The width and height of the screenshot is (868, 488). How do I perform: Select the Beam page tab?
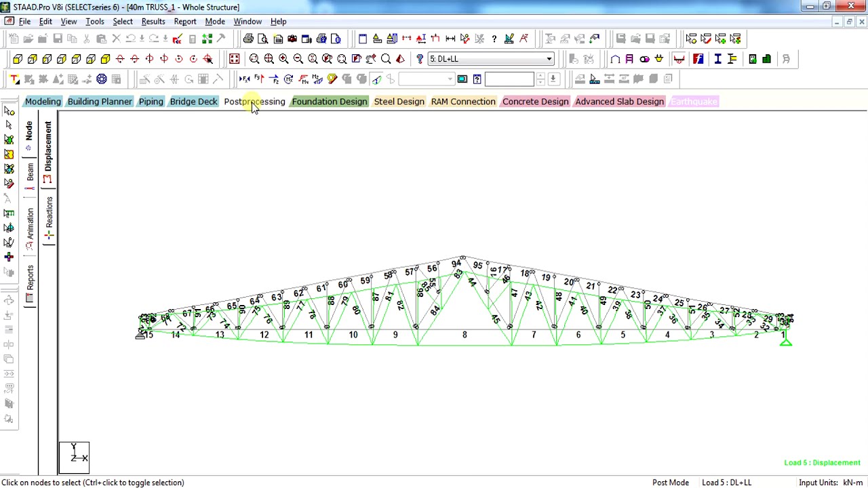pyautogui.click(x=30, y=176)
